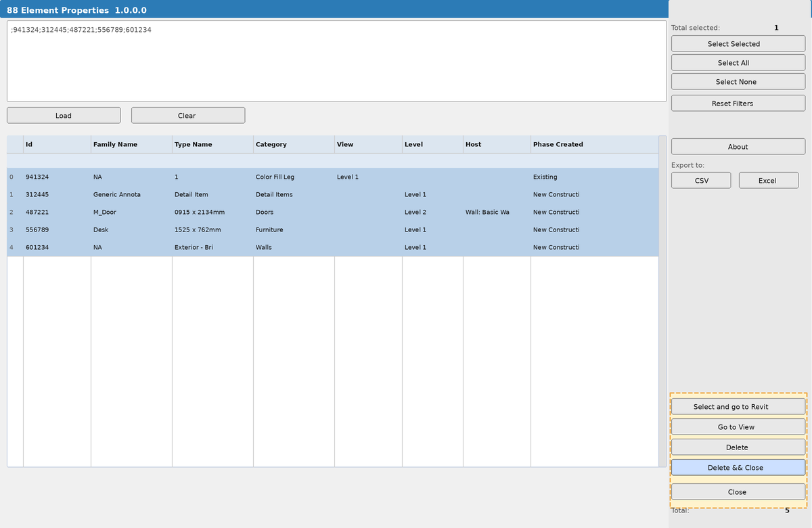Export the element list to Excel
The width and height of the screenshot is (812, 528).
point(768,180)
